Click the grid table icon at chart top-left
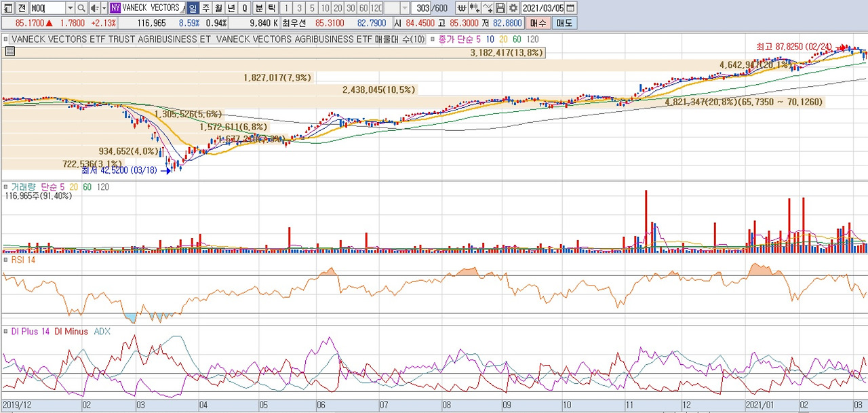 (9, 51)
